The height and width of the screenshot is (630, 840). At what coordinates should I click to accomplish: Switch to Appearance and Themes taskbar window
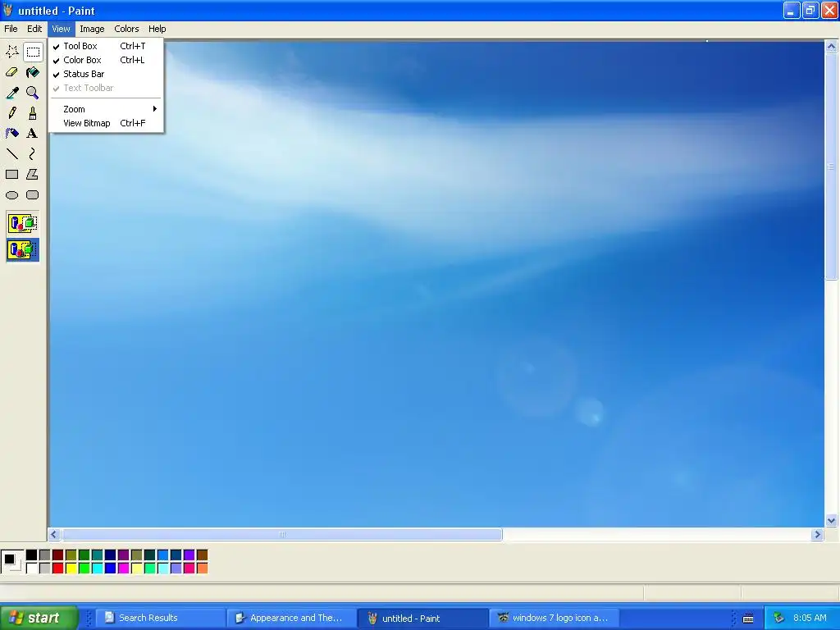point(291,618)
